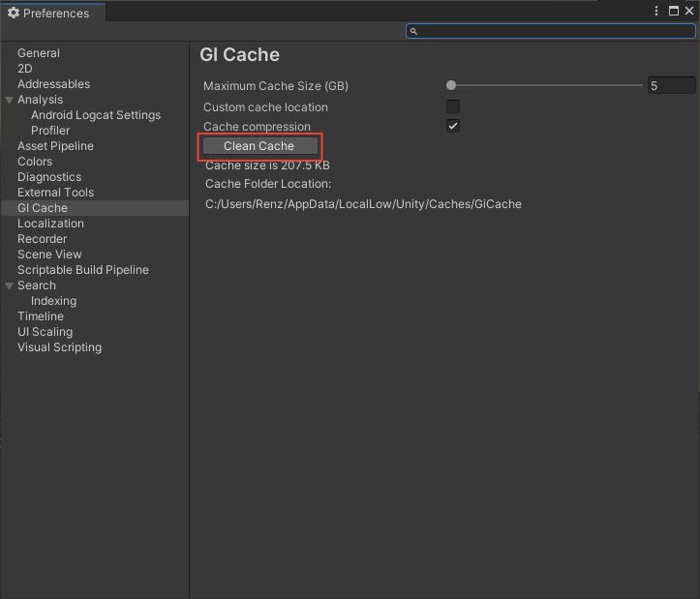Screen dimensions: 700x599
Task: Click the search magnifier icon
Action: tap(413, 31)
